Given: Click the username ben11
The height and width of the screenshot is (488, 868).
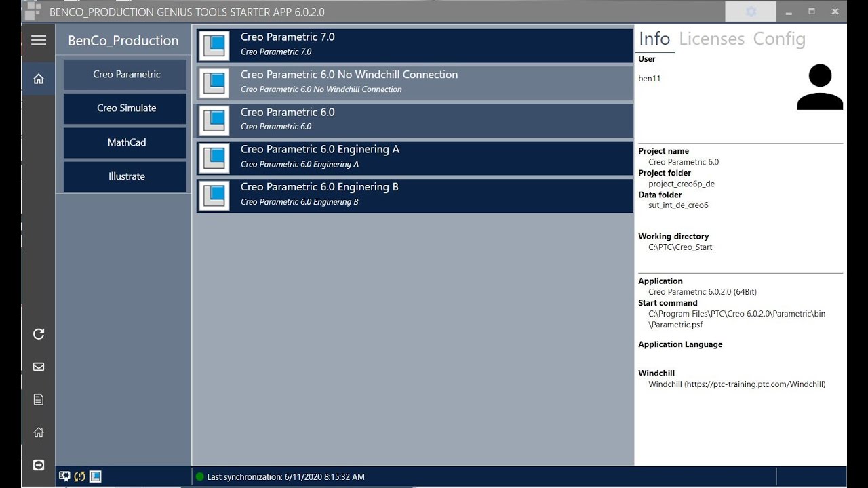Looking at the screenshot, I should click(650, 79).
